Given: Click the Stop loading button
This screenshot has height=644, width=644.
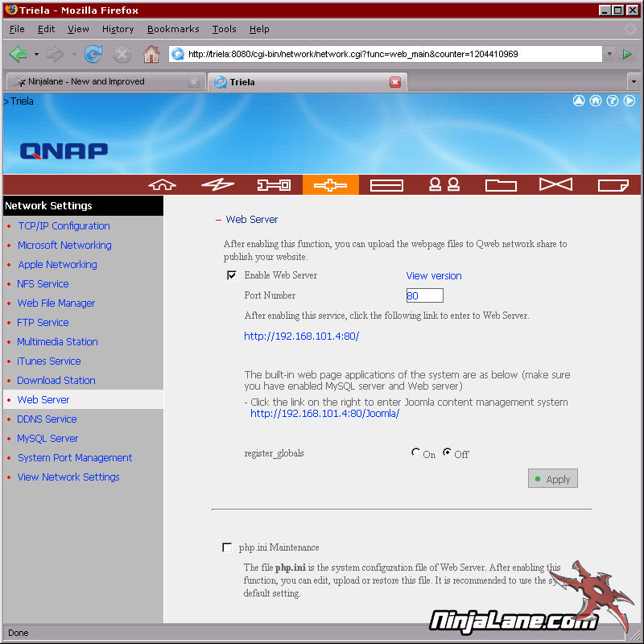Looking at the screenshot, I should 122,54.
